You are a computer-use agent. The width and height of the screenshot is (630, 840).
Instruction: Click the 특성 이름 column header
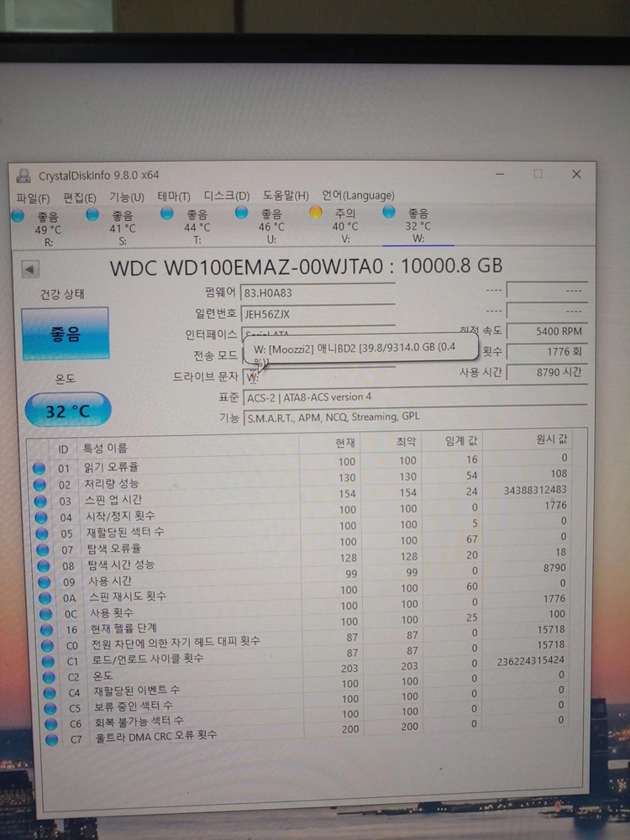pos(187,446)
